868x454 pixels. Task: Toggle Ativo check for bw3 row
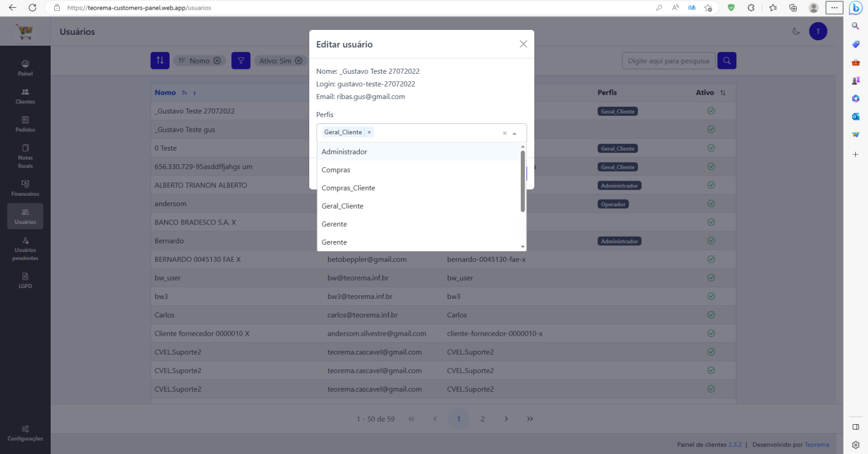711,296
